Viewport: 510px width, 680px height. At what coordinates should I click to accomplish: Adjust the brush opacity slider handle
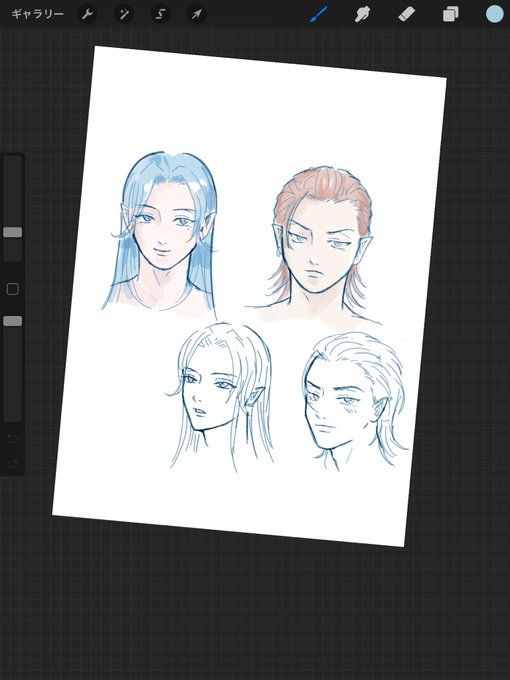(x=13, y=321)
